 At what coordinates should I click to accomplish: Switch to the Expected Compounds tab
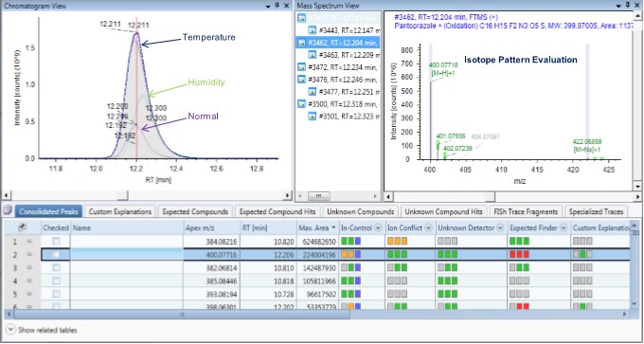[195, 211]
